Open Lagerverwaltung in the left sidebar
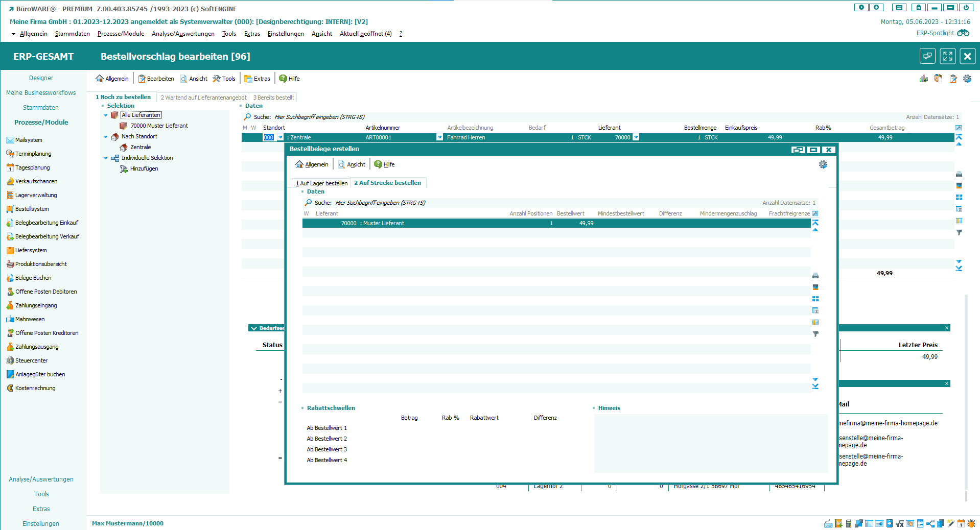 [x=36, y=195]
